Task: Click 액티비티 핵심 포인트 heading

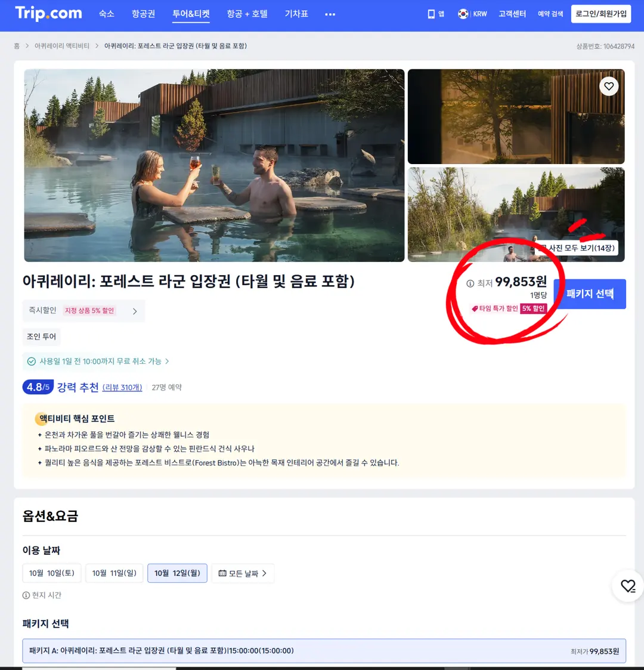Action: coord(77,418)
